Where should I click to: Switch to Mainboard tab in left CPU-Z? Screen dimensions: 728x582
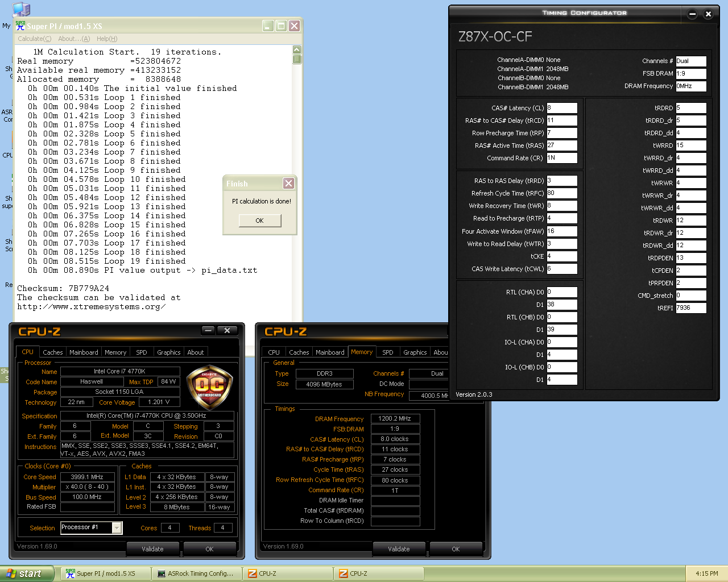coord(84,352)
